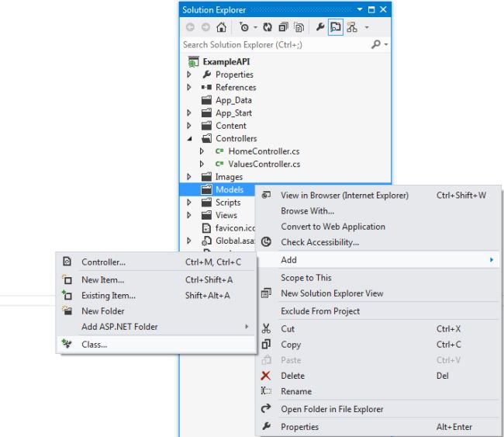Image resolution: width=504 pixels, height=437 pixels.
Task: Click the New Item... icon
Action: tap(67, 279)
